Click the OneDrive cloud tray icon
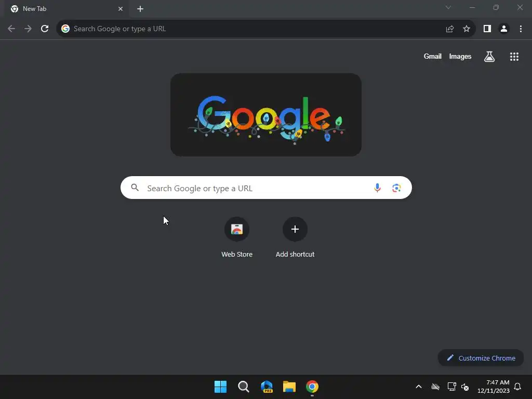 pos(435,387)
